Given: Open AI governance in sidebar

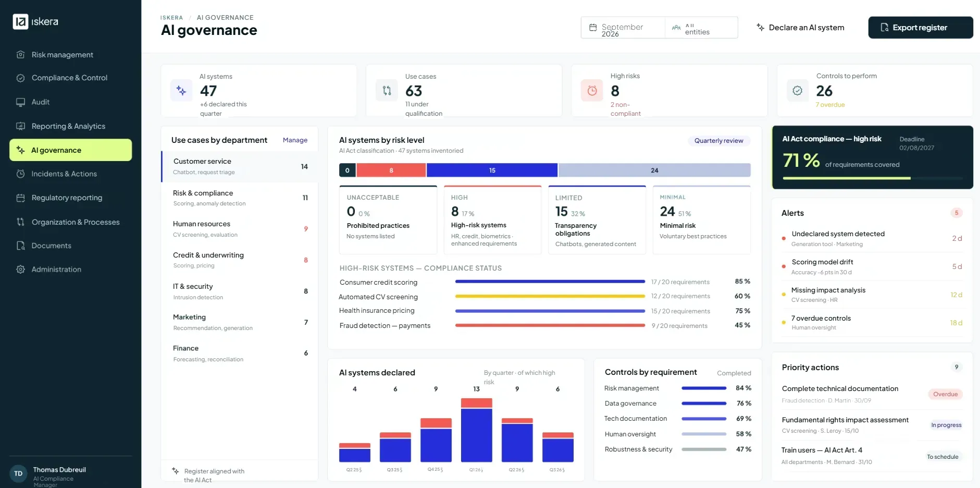Looking at the screenshot, I should pyautogui.click(x=71, y=150).
